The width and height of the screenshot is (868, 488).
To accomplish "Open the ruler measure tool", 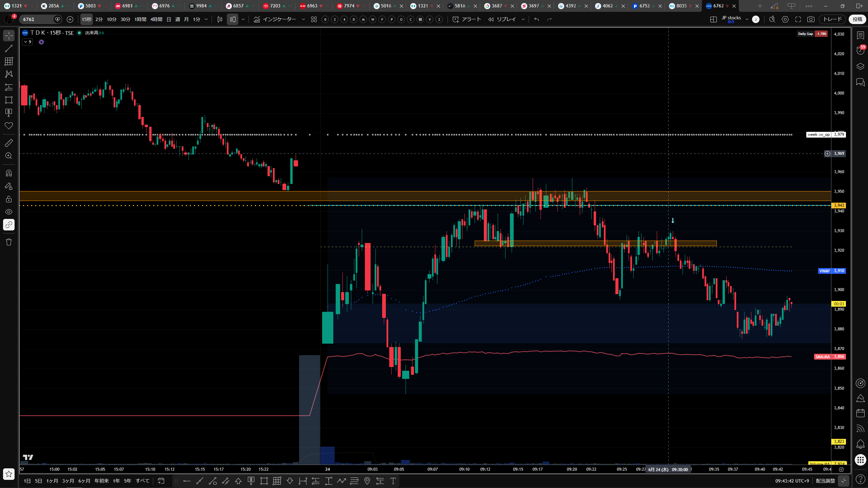I will pyautogui.click(x=9, y=143).
